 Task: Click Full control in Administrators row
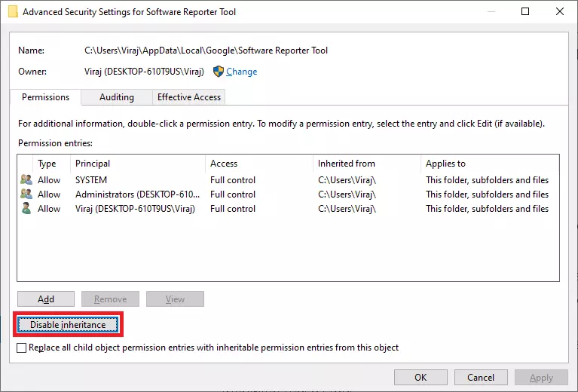click(x=233, y=194)
